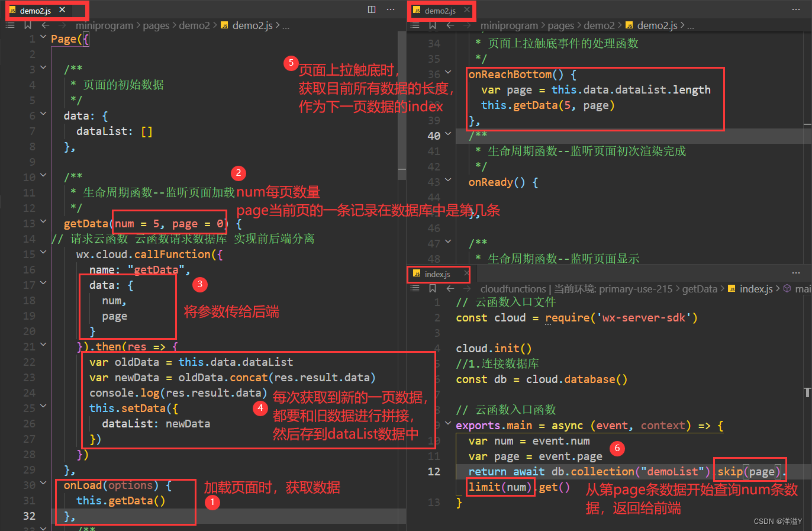Click bookmark icon in index.js editor

433,288
